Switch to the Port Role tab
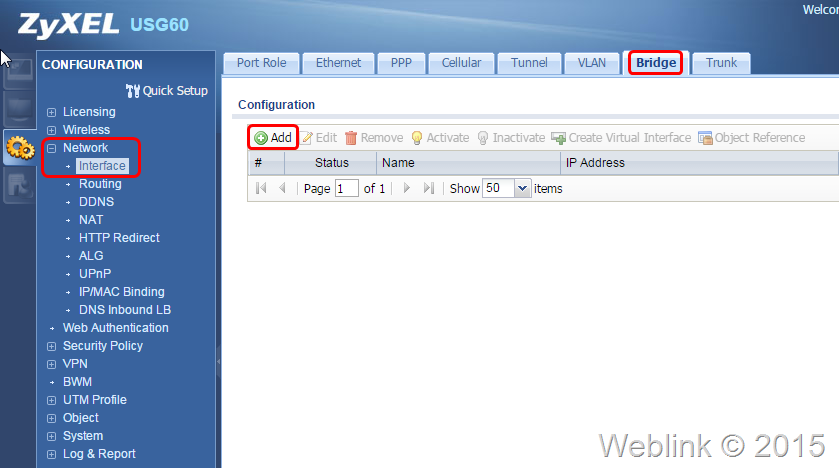 [262, 63]
